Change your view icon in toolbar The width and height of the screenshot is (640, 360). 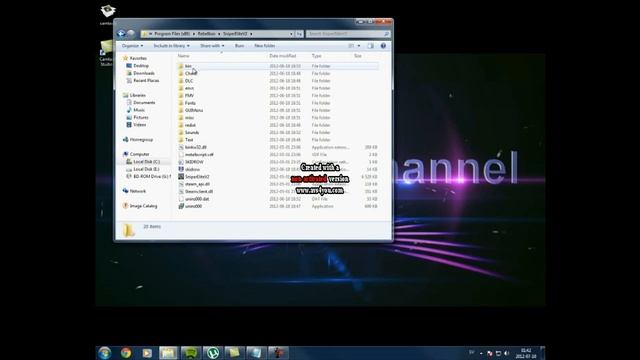[x=351, y=46]
